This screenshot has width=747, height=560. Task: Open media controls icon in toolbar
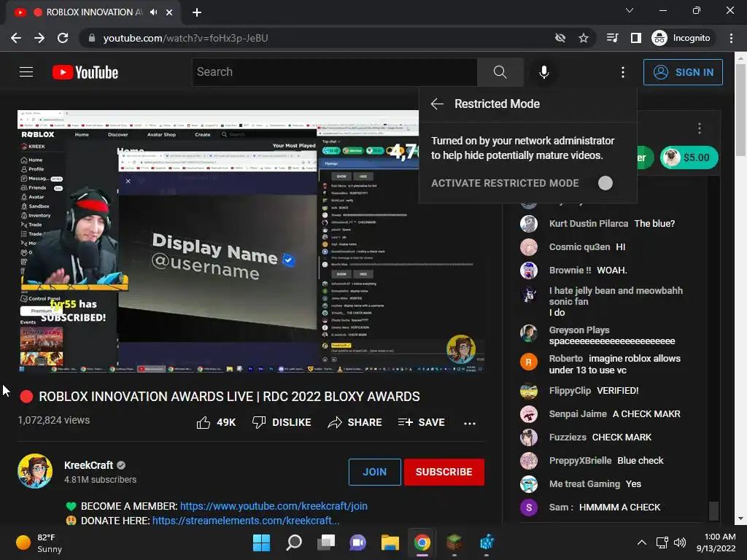[x=613, y=38]
